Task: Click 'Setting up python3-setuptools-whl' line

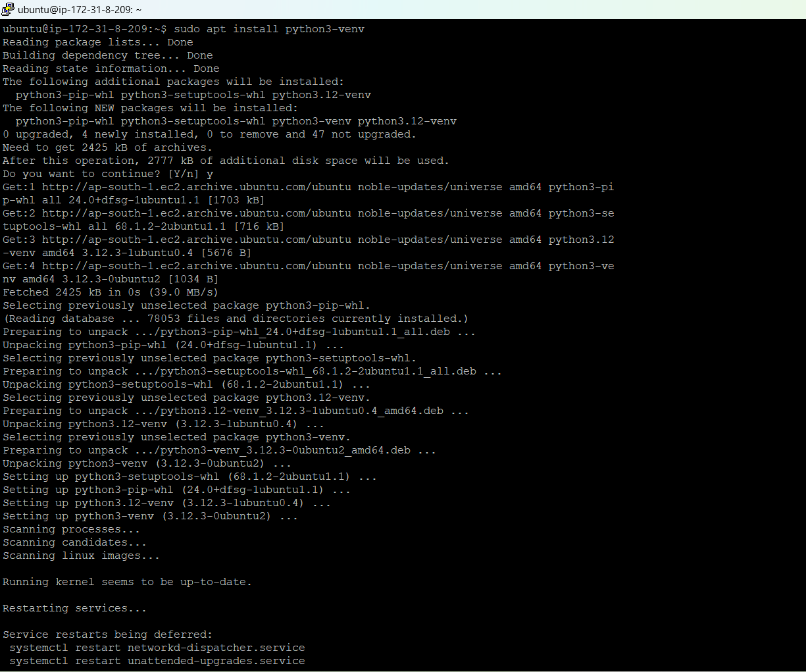Action: coord(189,477)
